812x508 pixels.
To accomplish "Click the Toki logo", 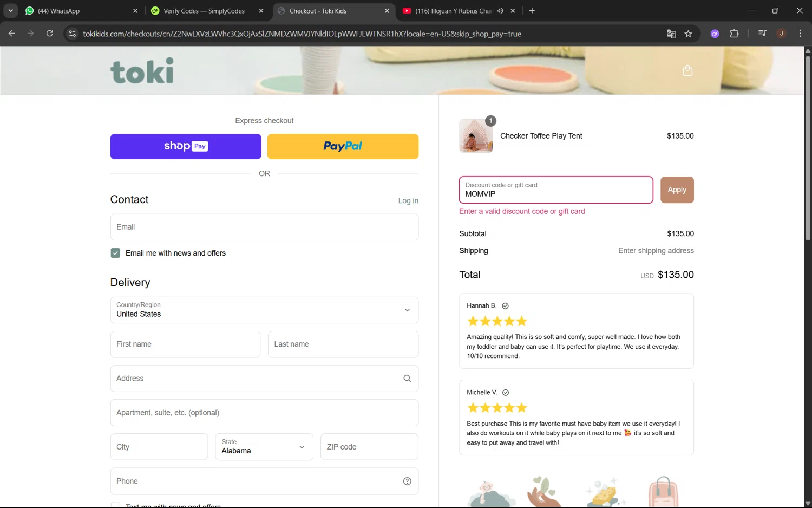I will pos(142,71).
